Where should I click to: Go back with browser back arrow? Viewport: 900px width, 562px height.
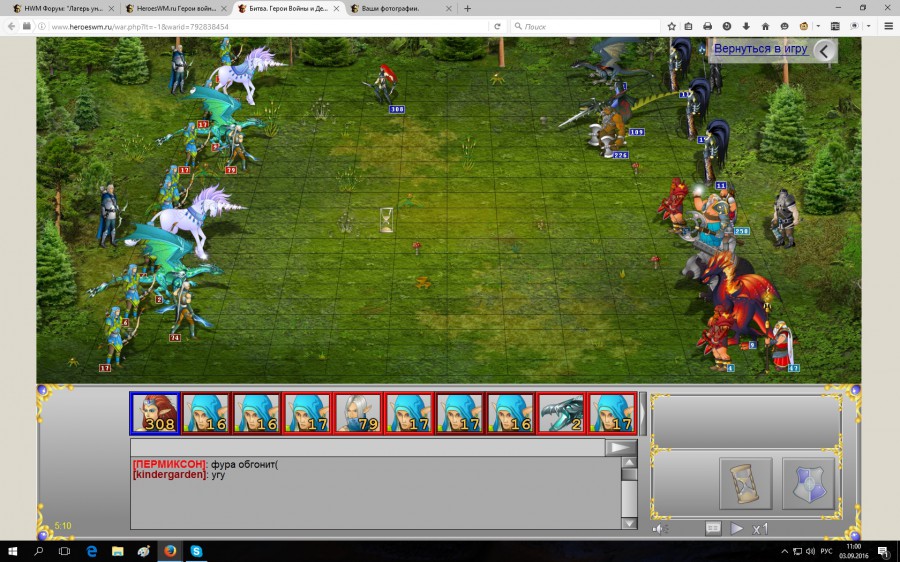11,26
